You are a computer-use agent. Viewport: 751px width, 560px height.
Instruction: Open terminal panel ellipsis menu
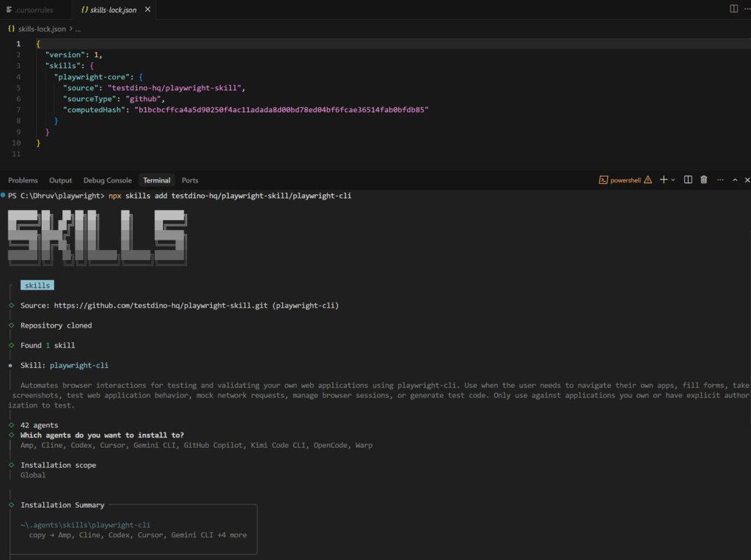point(719,180)
